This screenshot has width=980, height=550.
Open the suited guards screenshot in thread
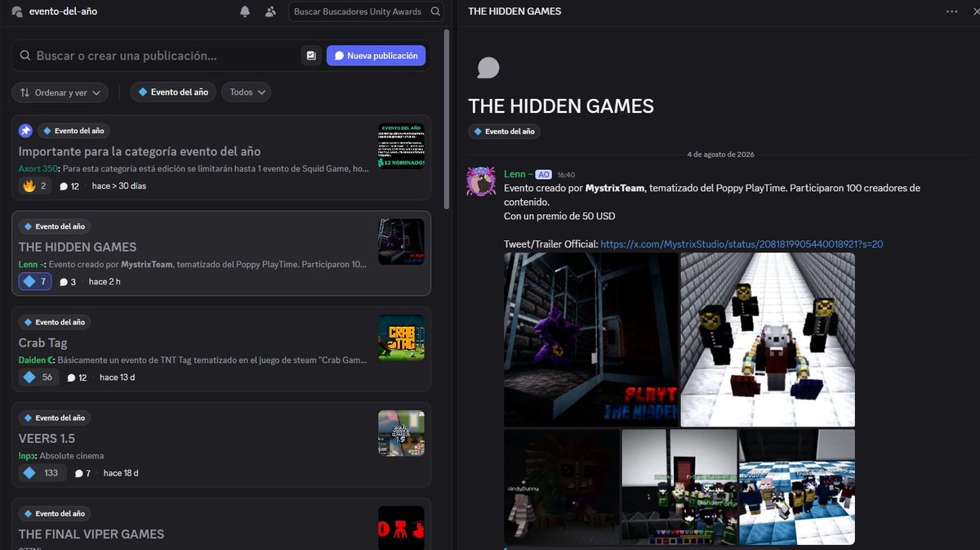[x=768, y=339]
